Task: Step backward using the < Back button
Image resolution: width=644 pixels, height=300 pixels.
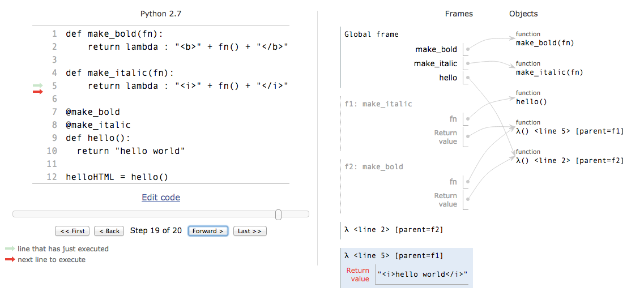Action: 109,231
